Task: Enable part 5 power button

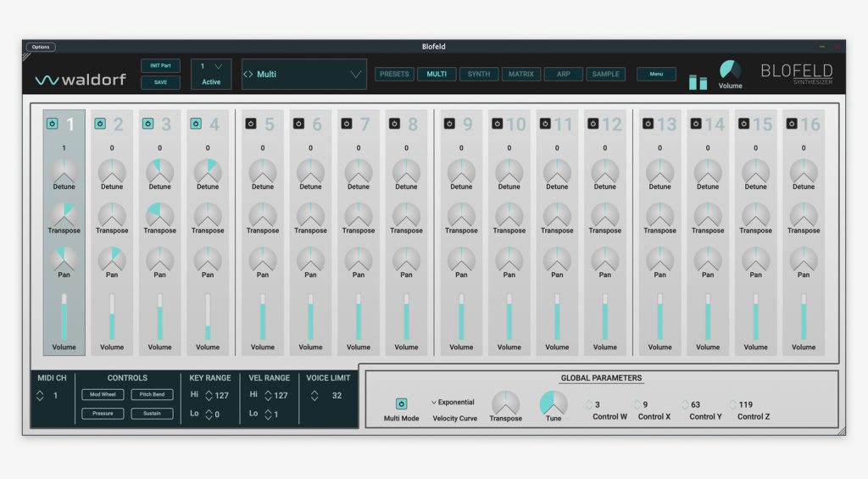Action: 251,124
